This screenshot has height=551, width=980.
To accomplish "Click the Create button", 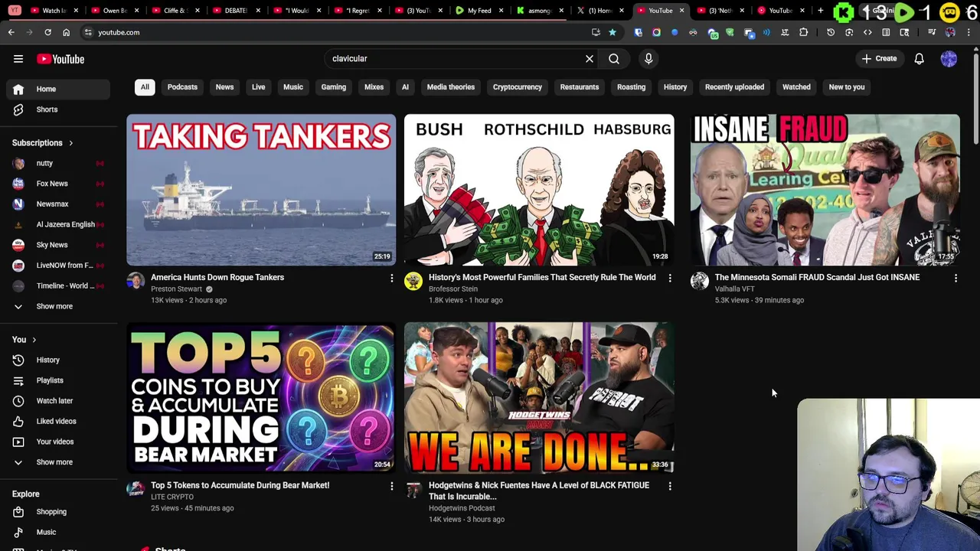I will pos(879,59).
